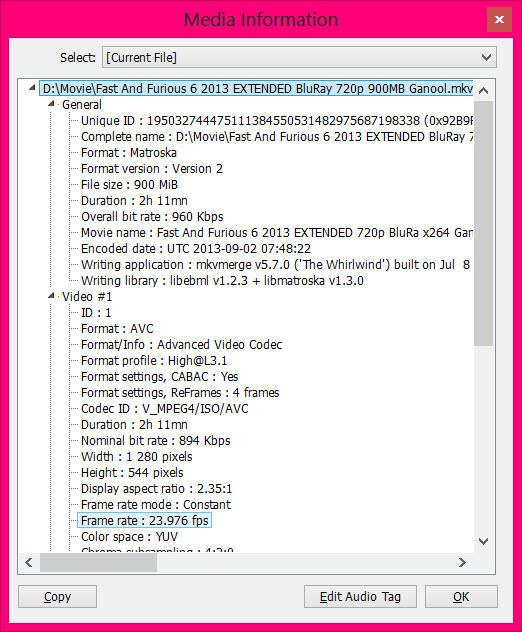The height and width of the screenshot is (632, 522).
Task: Open Edit Audio Tag
Action: pos(360,597)
